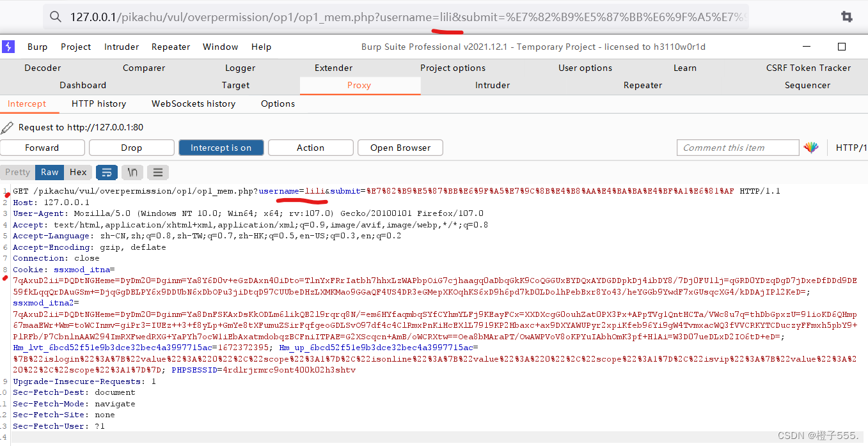Image resolution: width=868 pixels, height=446 pixels.
Task: Toggle show non-printable characters \n button
Action: click(132, 172)
